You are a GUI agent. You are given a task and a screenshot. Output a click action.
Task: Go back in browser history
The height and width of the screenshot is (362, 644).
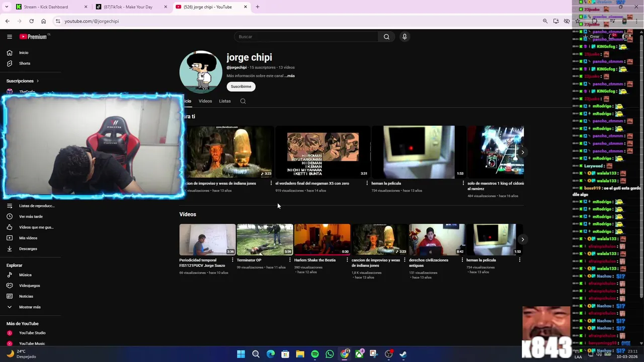tap(7, 21)
